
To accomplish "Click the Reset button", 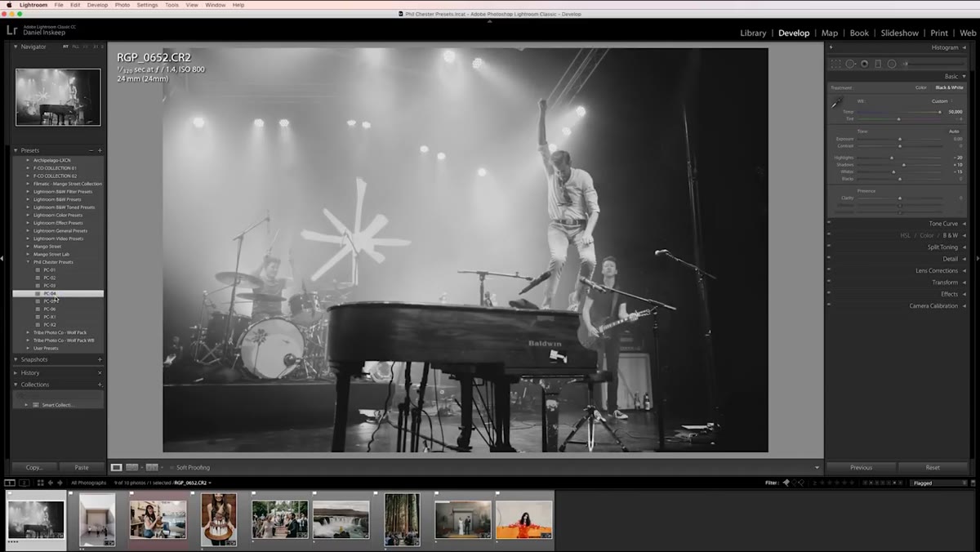I will click(933, 467).
